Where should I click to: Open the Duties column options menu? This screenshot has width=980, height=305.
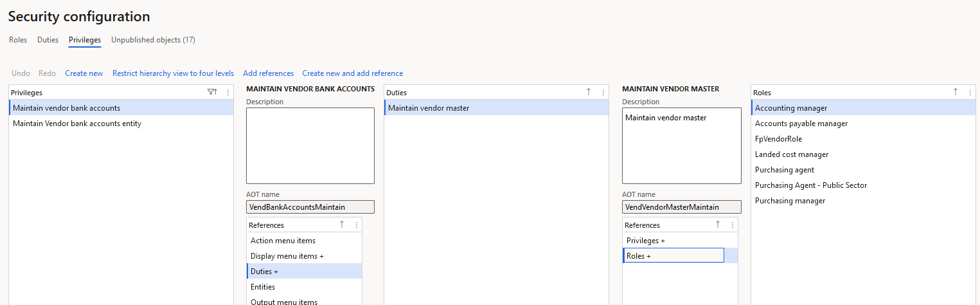(603, 93)
